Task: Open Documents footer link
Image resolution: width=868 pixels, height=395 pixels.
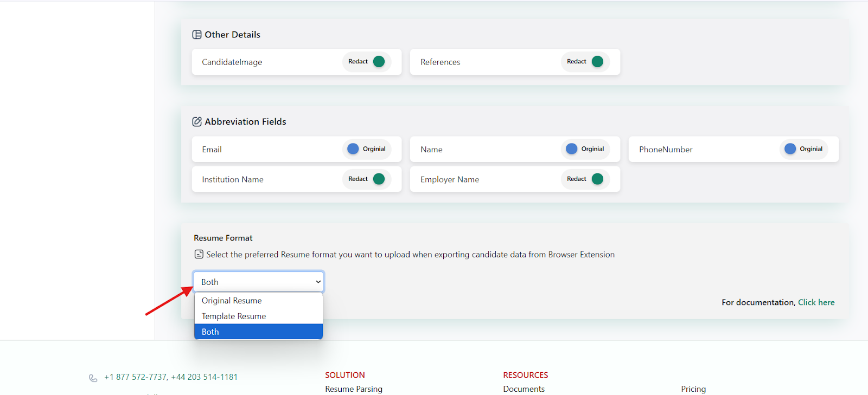Action: click(x=524, y=389)
